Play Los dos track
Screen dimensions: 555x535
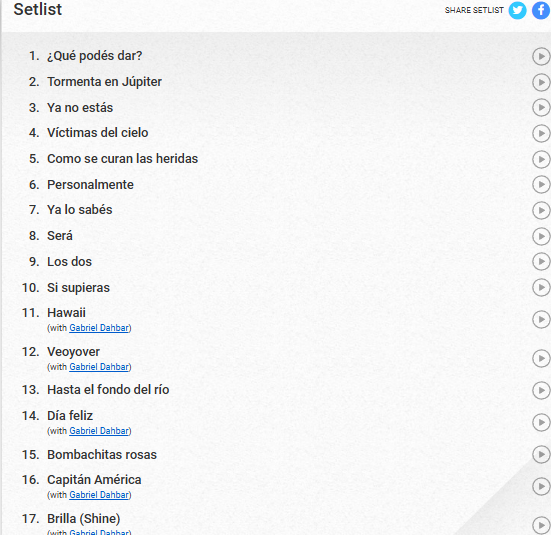point(541,262)
